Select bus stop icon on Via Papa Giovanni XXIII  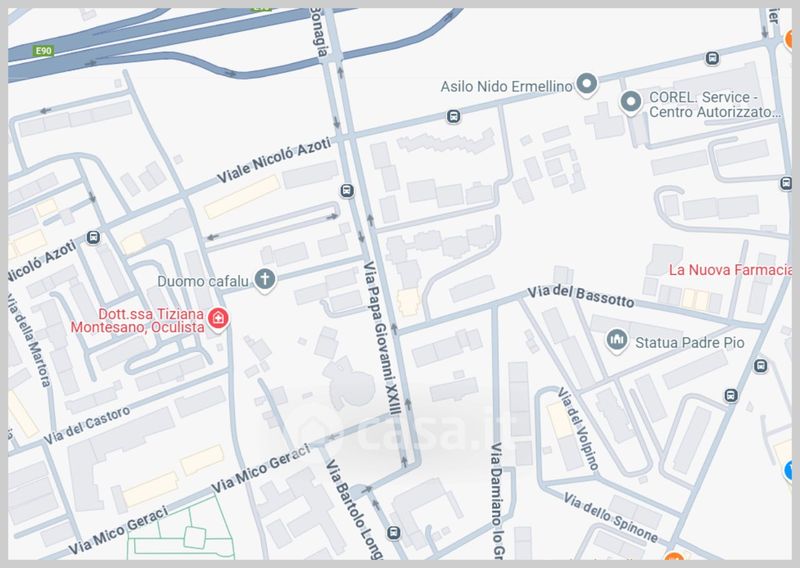pos(347,191)
